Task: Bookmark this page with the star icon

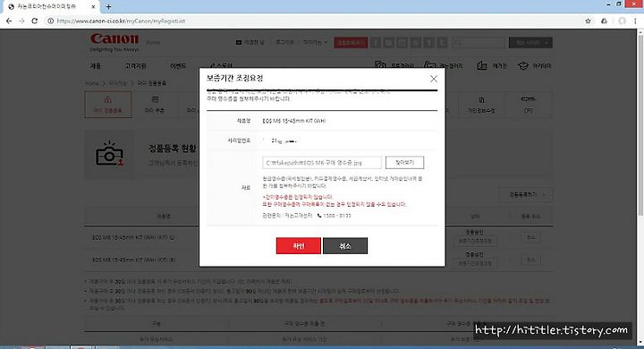Action: (x=588, y=21)
